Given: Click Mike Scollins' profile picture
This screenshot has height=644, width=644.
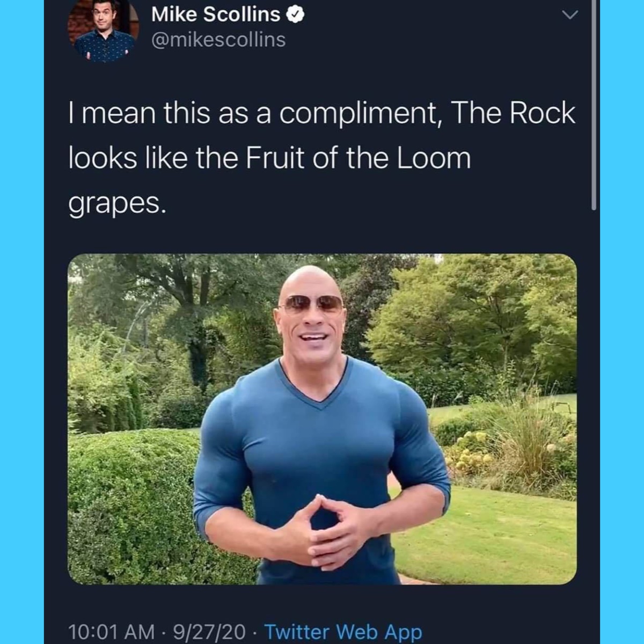Looking at the screenshot, I should pos(104,31).
